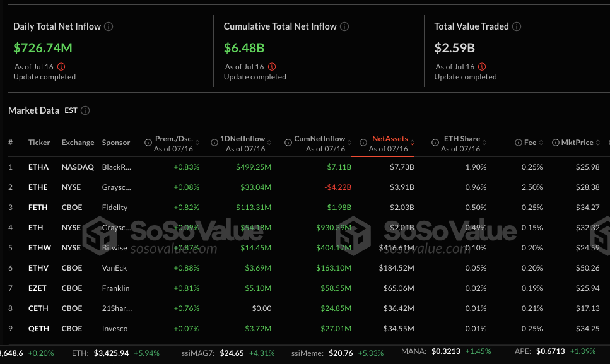Open the ETHA ticker row

(x=38, y=167)
